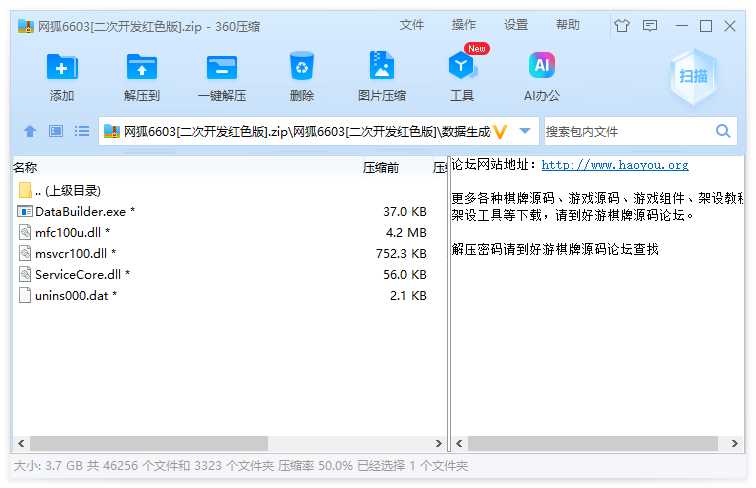Click the 37.0 KB size value
Viewport: 756px width, 488px height.
click(x=405, y=212)
